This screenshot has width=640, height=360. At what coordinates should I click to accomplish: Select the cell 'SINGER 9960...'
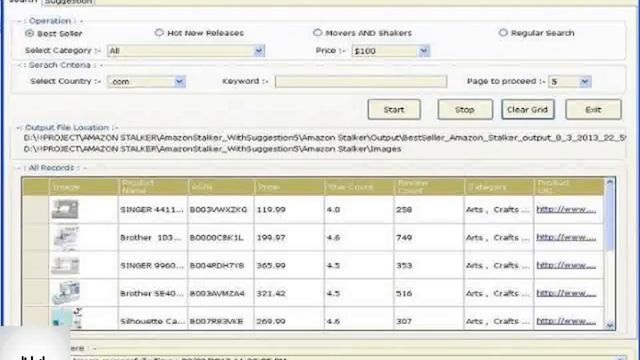(153, 265)
